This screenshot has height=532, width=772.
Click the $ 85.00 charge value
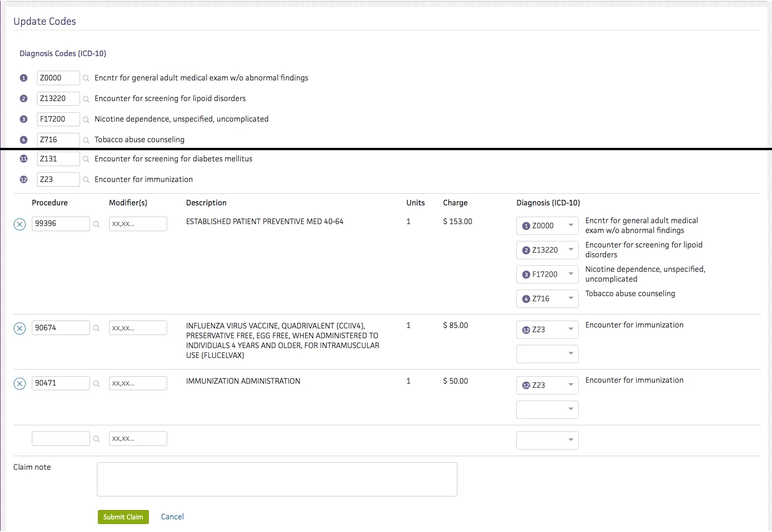[456, 325]
